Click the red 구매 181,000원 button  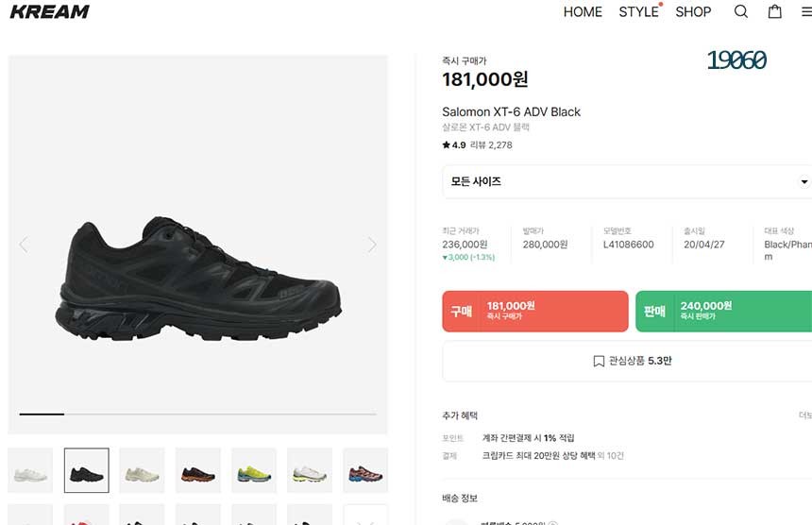[x=535, y=312]
